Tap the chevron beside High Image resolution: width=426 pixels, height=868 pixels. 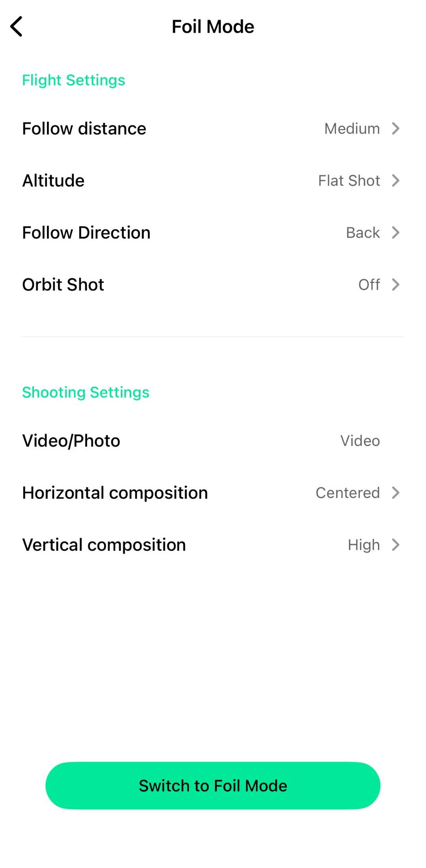[396, 545]
